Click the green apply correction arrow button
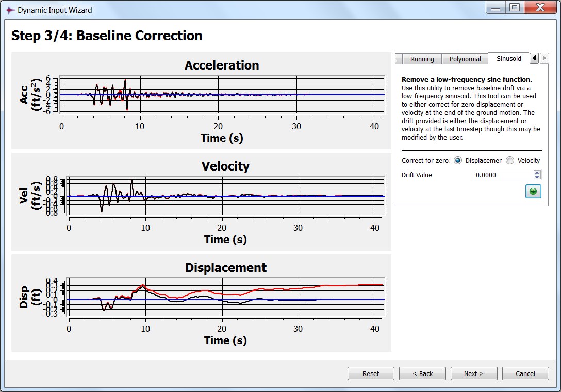The image size is (561, 392). 533,191
